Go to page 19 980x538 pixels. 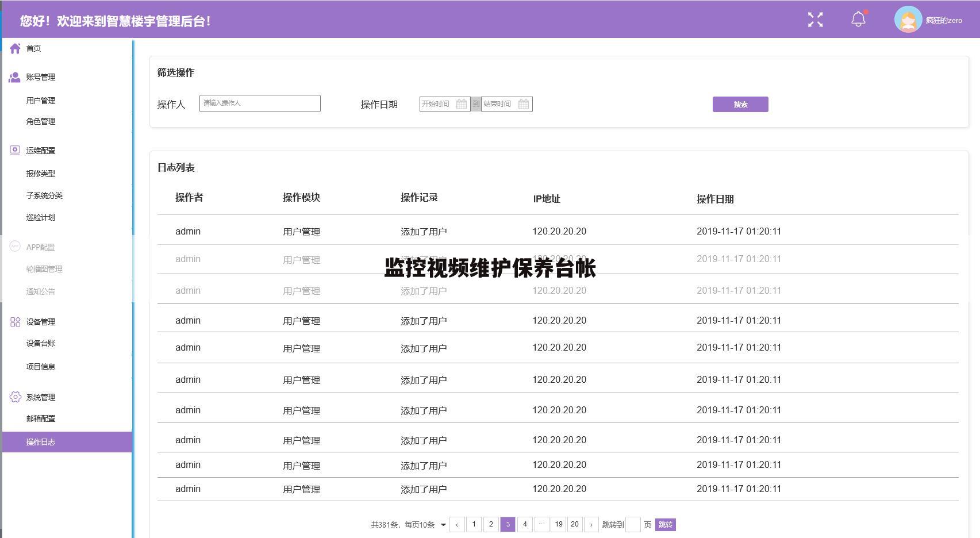[559, 524]
